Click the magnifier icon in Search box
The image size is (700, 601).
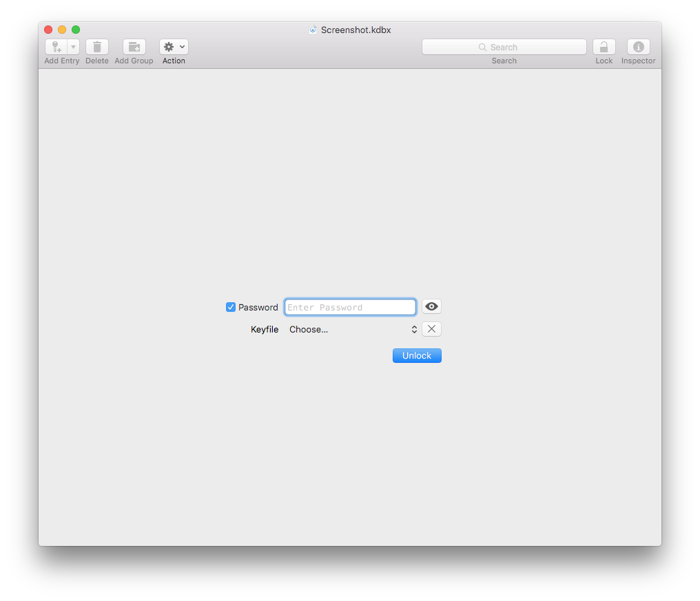click(482, 48)
